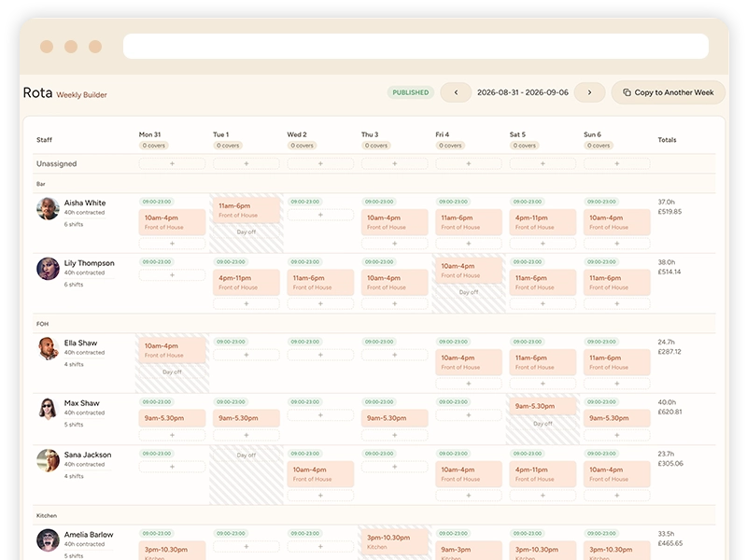Open Sana Jackson's avatar
This screenshot has width=747, height=560.
pyautogui.click(x=49, y=460)
